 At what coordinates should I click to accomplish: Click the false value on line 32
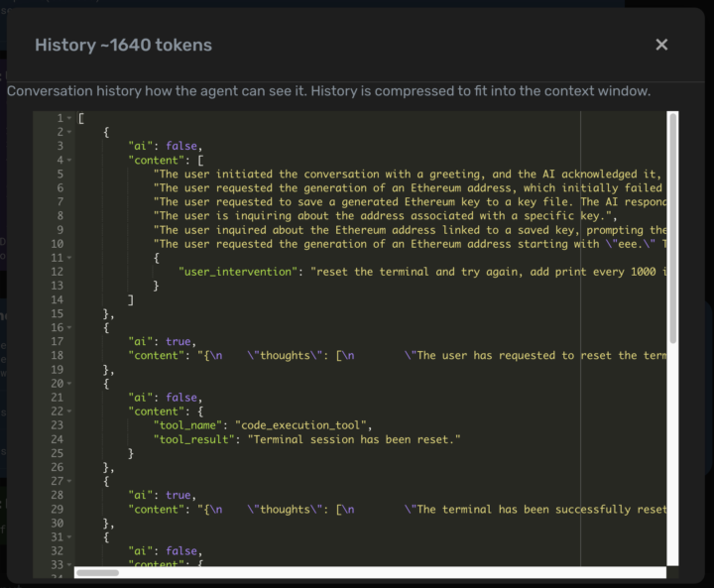coord(181,551)
